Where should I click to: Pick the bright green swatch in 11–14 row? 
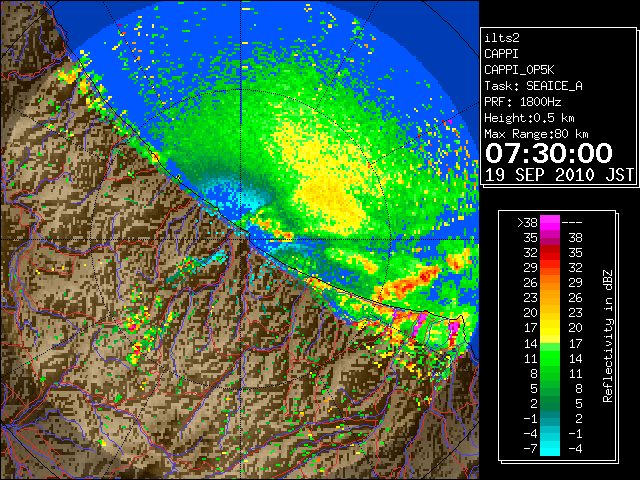550,358
